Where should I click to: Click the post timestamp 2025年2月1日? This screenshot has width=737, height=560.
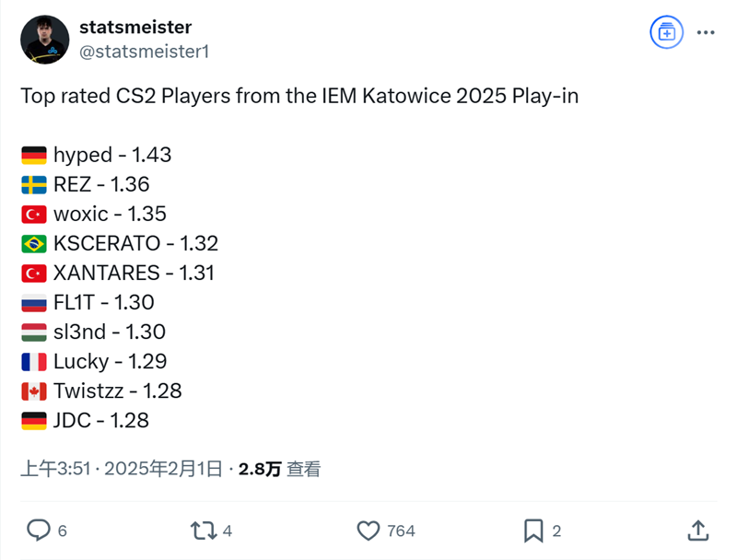click(163, 469)
